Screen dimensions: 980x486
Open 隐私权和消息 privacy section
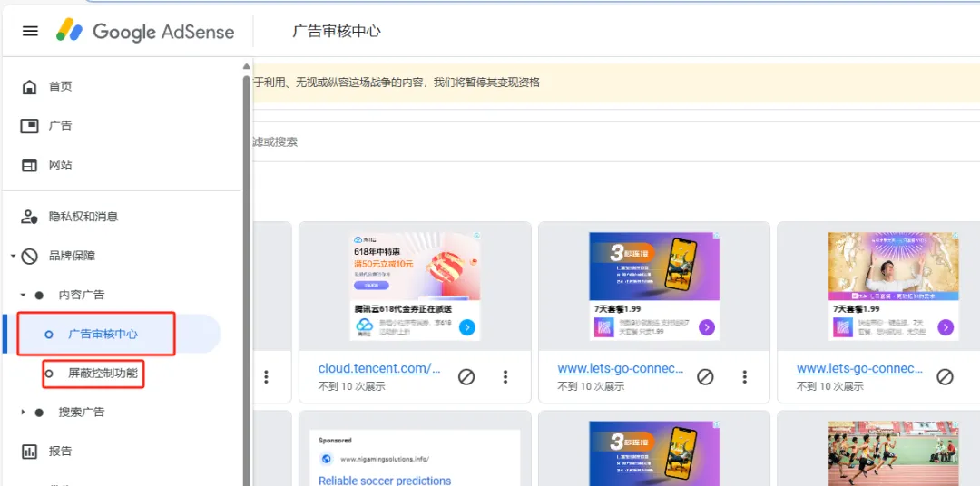tap(83, 217)
